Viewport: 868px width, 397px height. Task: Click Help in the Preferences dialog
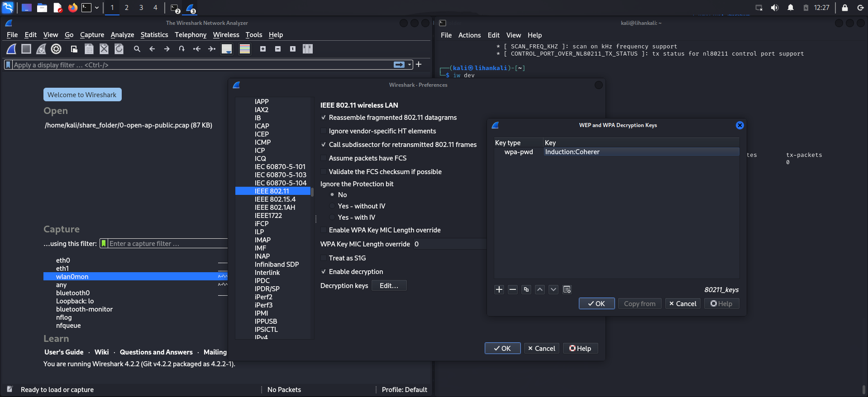pyautogui.click(x=581, y=349)
